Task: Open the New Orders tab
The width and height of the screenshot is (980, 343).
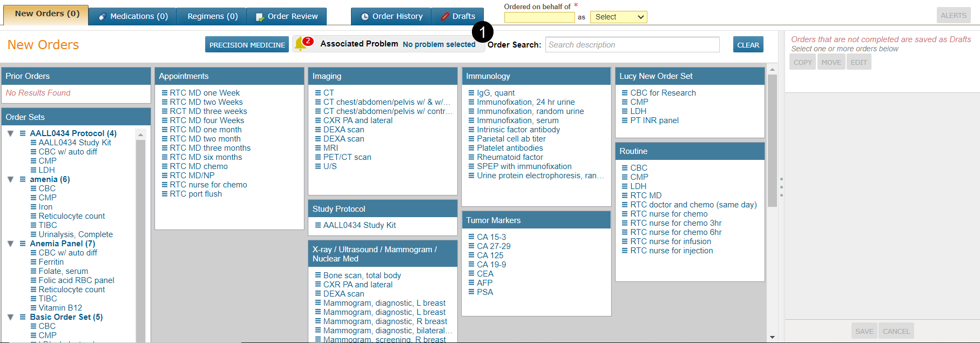Action: point(47,14)
